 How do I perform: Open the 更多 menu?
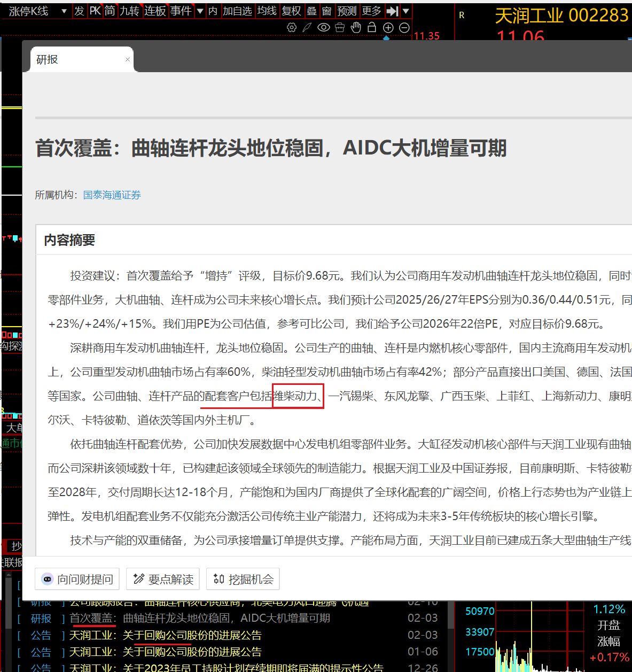(371, 11)
